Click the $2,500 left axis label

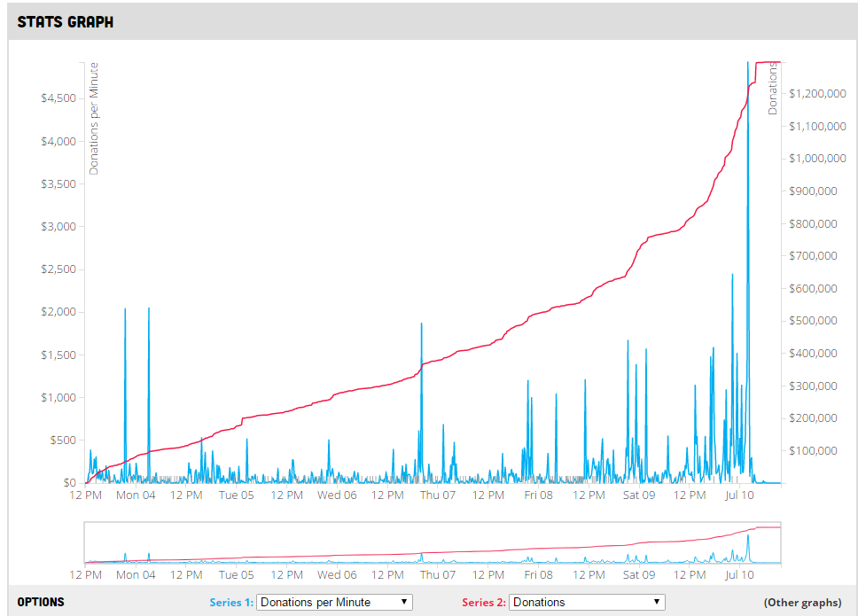[58, 269]
